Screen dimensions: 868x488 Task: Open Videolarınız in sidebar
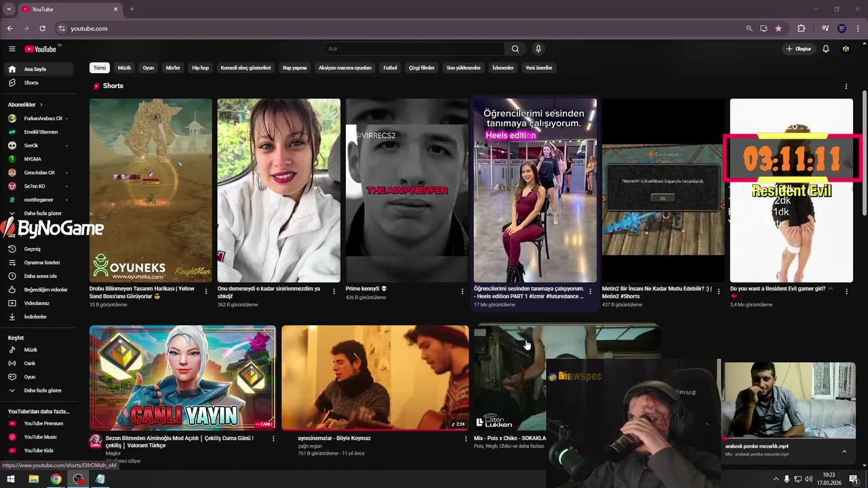41,303
